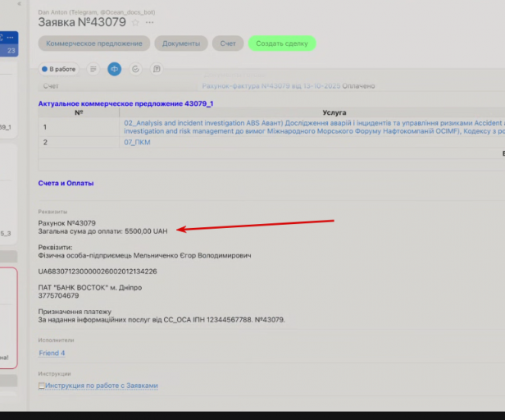
Task: Open the notes icon in status row
Action: (x=157, y=69)
